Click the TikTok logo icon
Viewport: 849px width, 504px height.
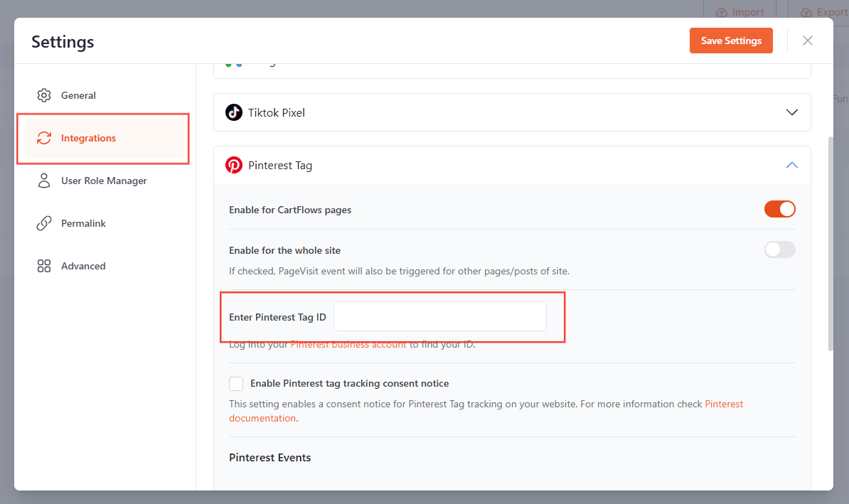234,112
